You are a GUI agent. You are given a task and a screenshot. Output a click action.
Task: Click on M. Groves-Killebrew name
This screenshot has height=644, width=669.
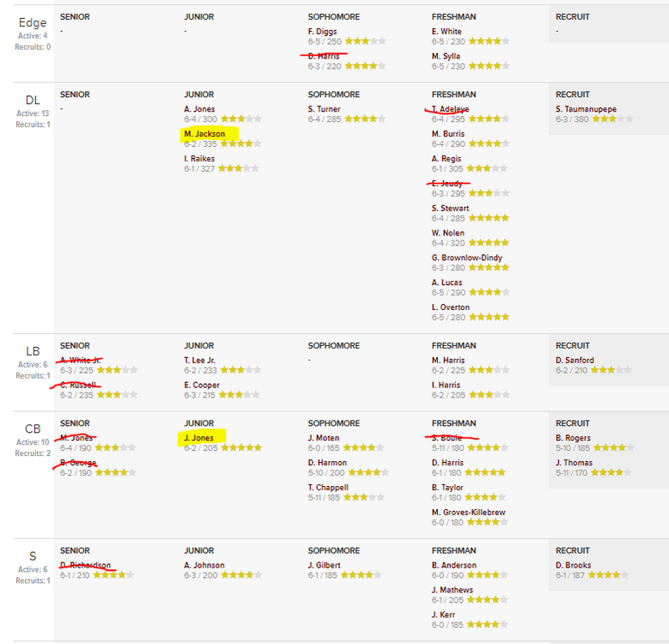468,513
